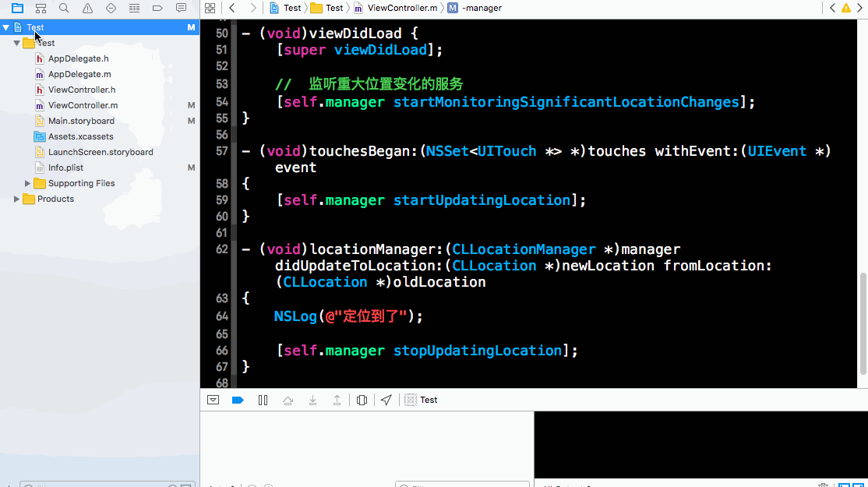868x487 pixels.
Task: Open the Find navigator magnifier icon
Action: 64,8
